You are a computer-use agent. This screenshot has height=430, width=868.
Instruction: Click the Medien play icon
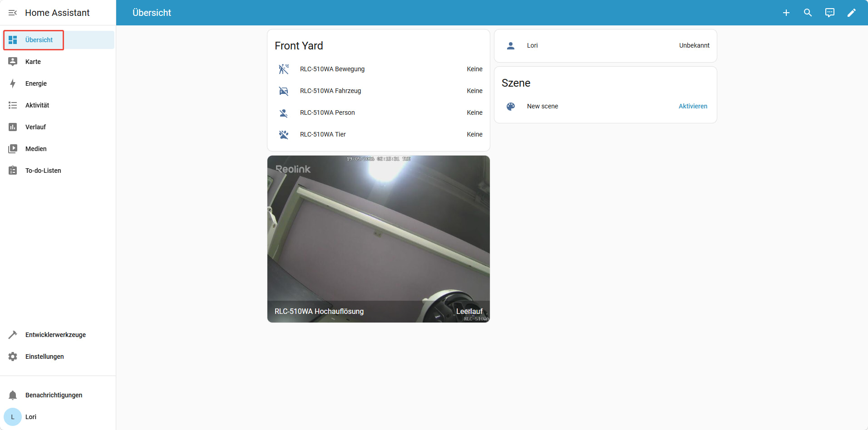13,149
